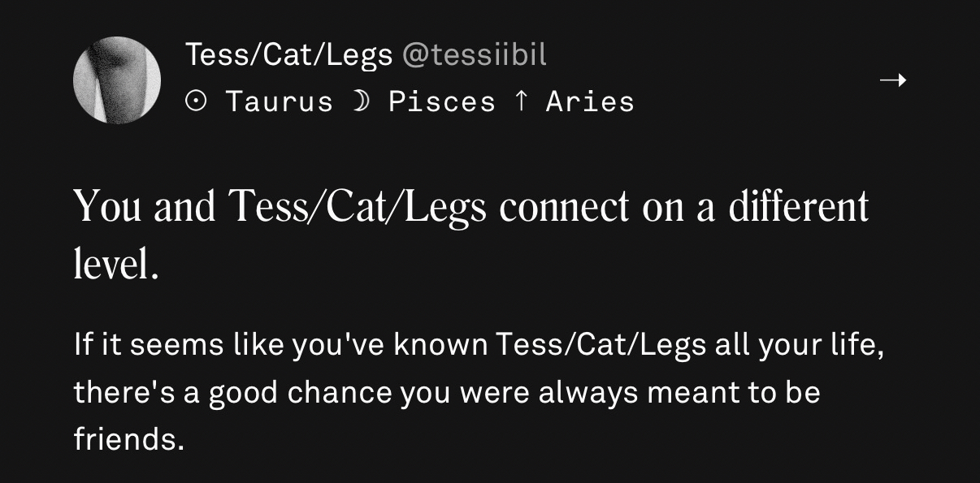
Task: Open the round profile avatar photo
Action: [x=117, y=80]
